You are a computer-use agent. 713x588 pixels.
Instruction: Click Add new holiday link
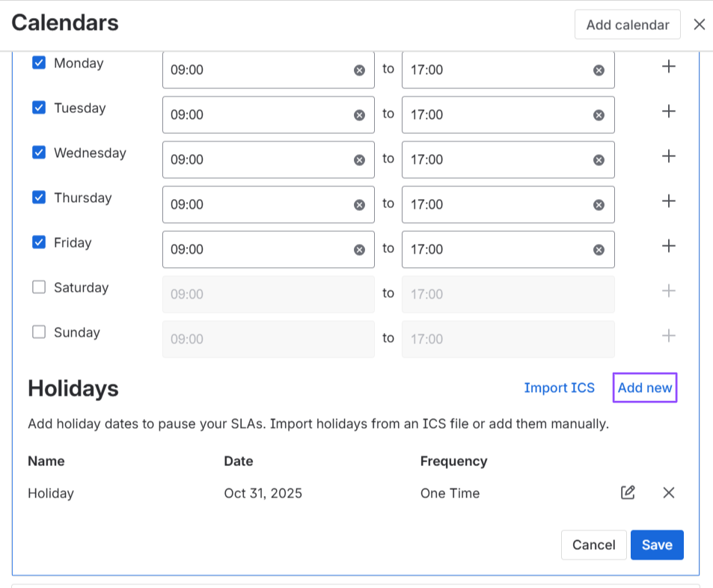[x=645, y=388]
